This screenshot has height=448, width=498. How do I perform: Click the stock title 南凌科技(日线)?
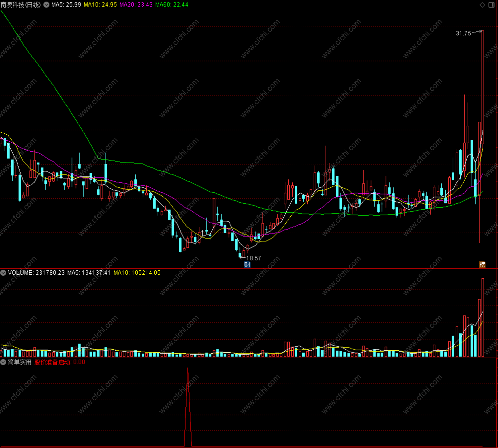(21, 5)
